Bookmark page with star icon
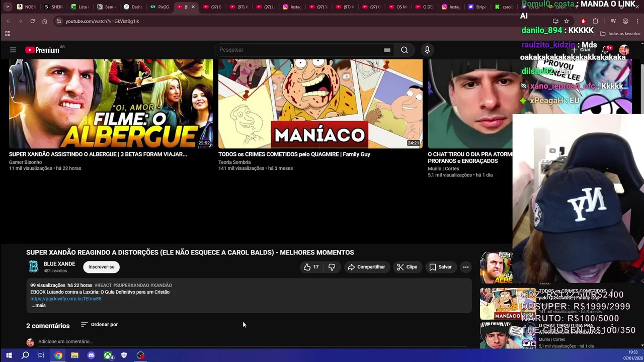This screenshot has width=644, height=362. click(567, 21)
